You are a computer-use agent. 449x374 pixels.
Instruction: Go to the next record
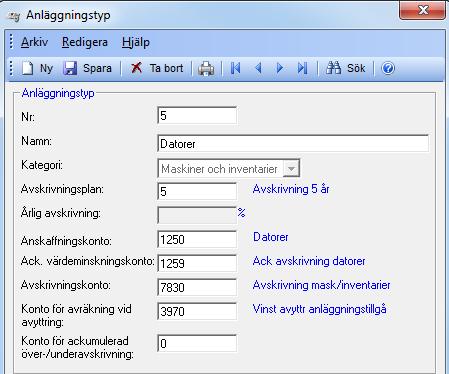tap(280, 68)
